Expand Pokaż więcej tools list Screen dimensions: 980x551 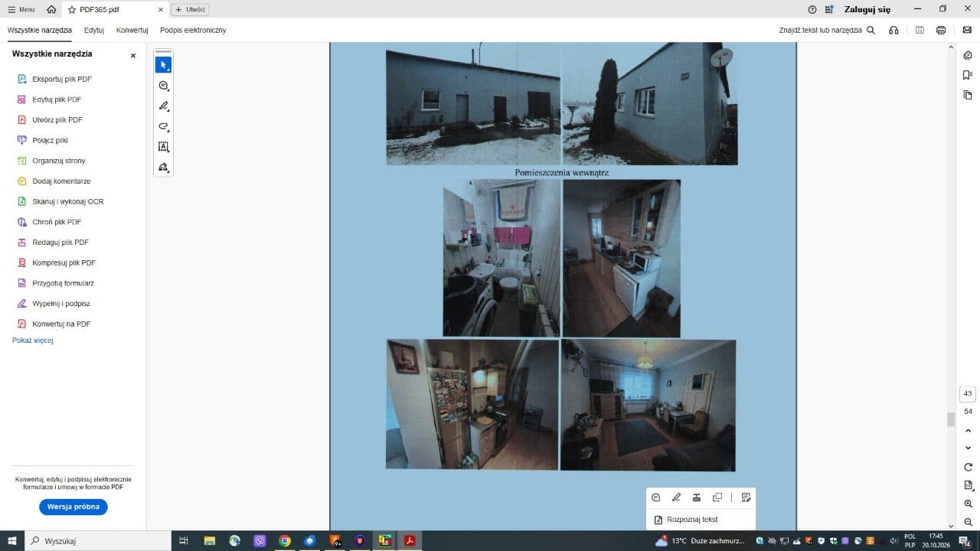(33, 341)
